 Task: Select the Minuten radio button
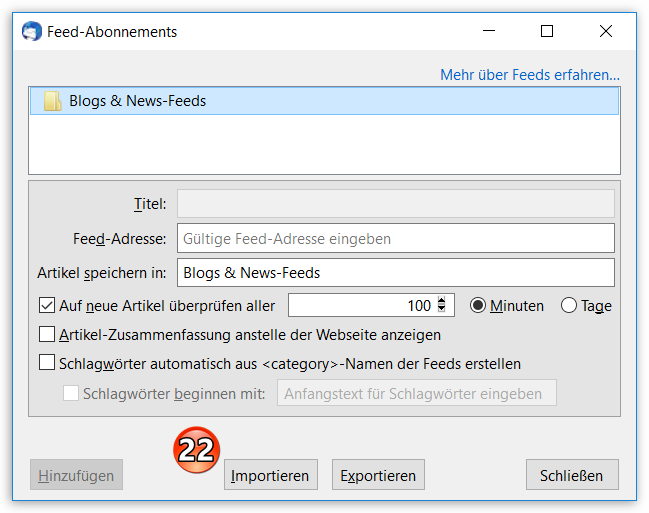477,306
